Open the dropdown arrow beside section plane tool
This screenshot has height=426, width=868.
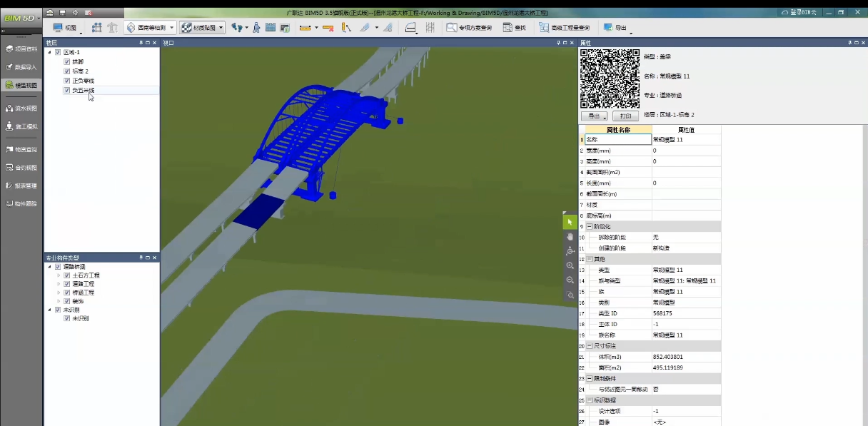(x=376, y=28)
